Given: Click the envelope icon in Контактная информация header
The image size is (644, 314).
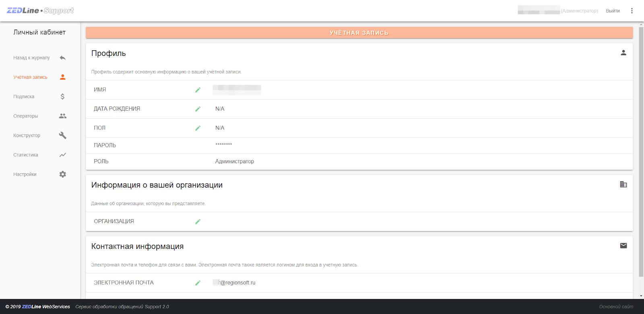Looking at the screenshot, I should tap(623, 246).
